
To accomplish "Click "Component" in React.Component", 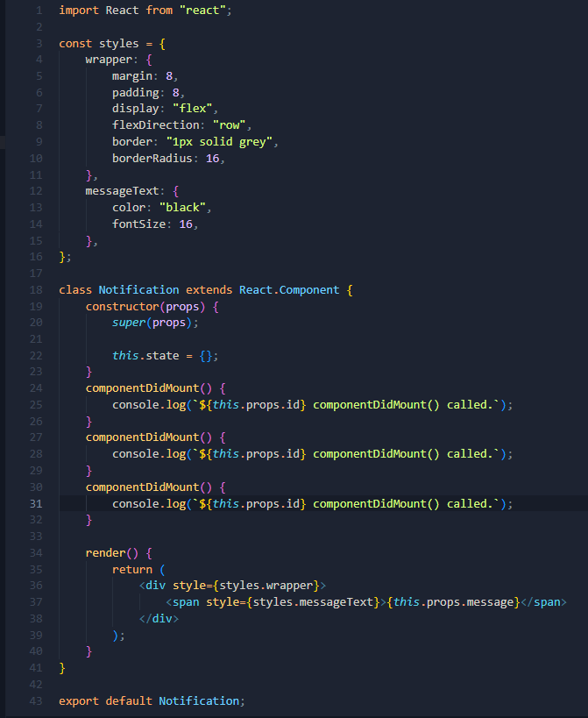I will coord(309,290).
